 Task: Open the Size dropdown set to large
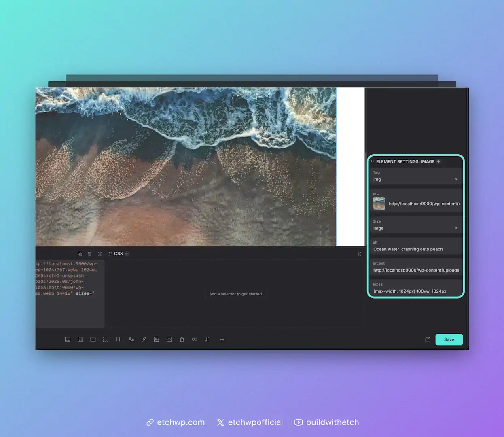coord(415,228)
